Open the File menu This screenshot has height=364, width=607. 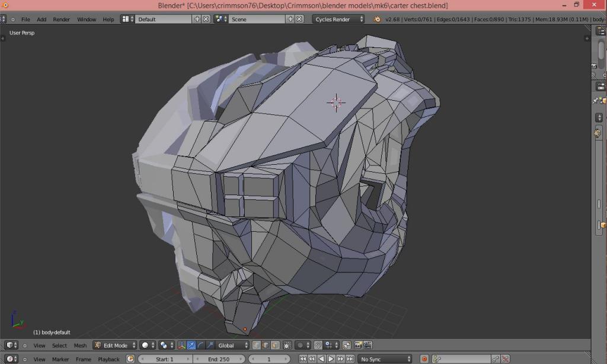pyautogui.click(x=25, y=20)
